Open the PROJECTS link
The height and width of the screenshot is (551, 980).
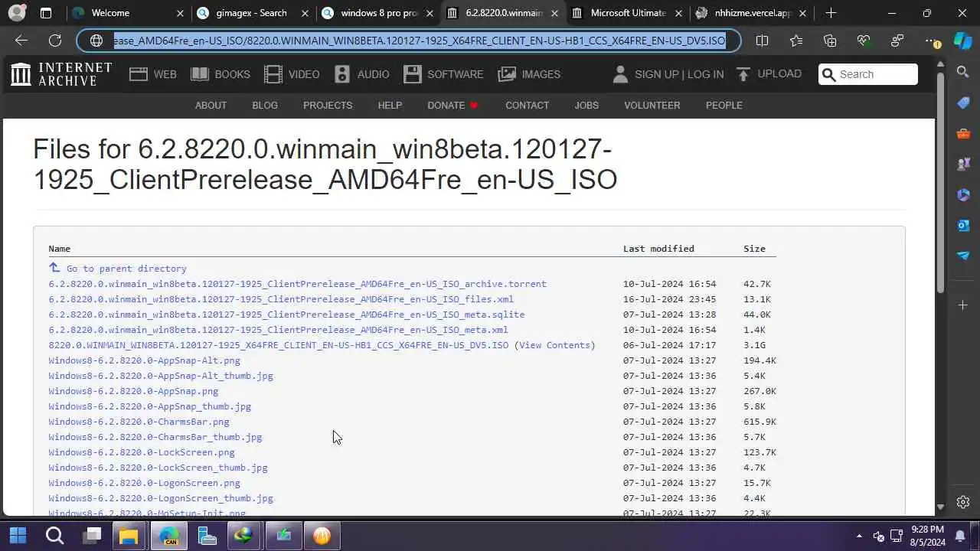click(328, 105)
